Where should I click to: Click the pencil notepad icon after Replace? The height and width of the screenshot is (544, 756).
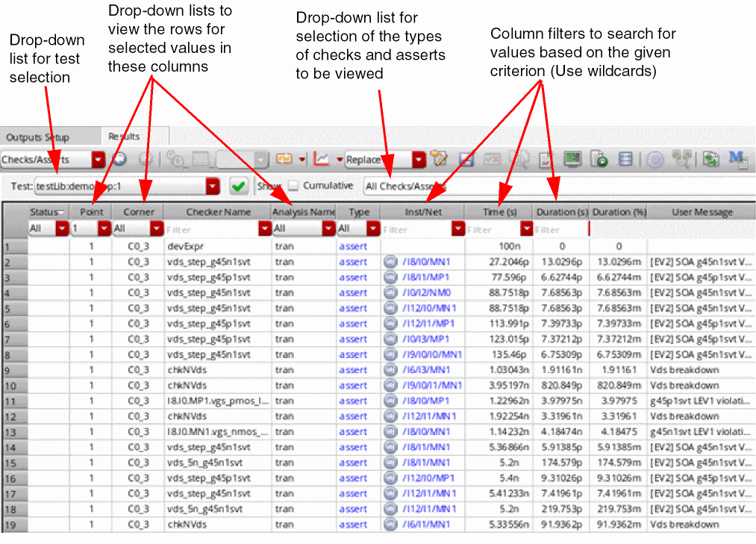coord(440,159)
